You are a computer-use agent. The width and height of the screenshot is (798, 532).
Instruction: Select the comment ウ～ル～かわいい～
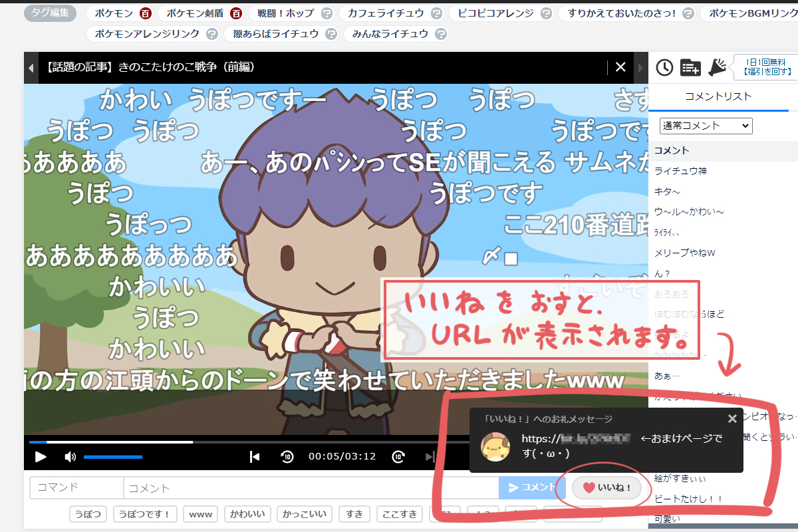click(x=689, y=211)
